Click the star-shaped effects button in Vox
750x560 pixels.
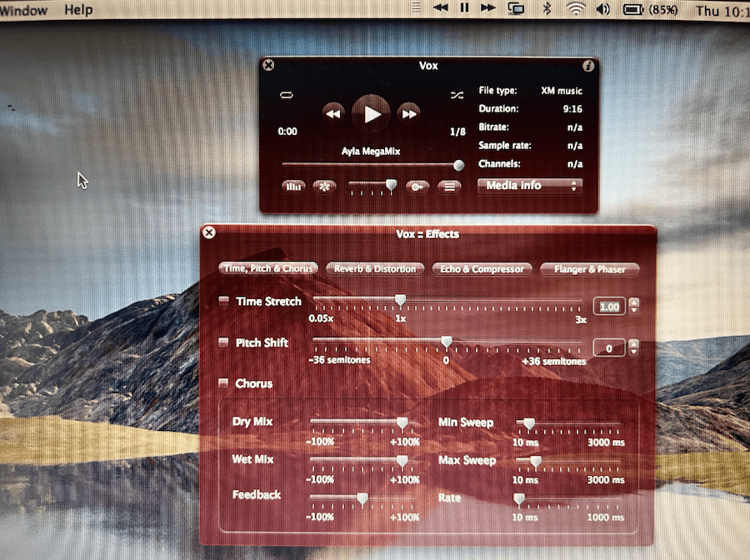(x=324, y=187)
